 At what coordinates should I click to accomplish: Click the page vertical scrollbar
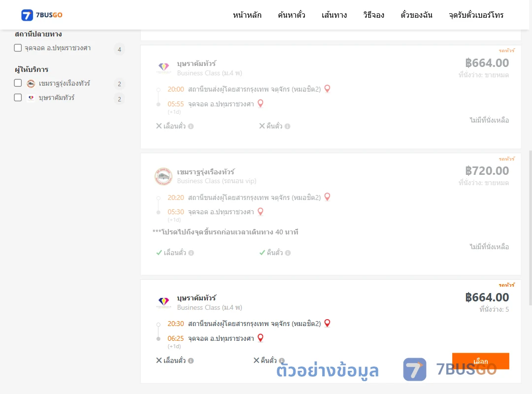click(x=530, y=228)
